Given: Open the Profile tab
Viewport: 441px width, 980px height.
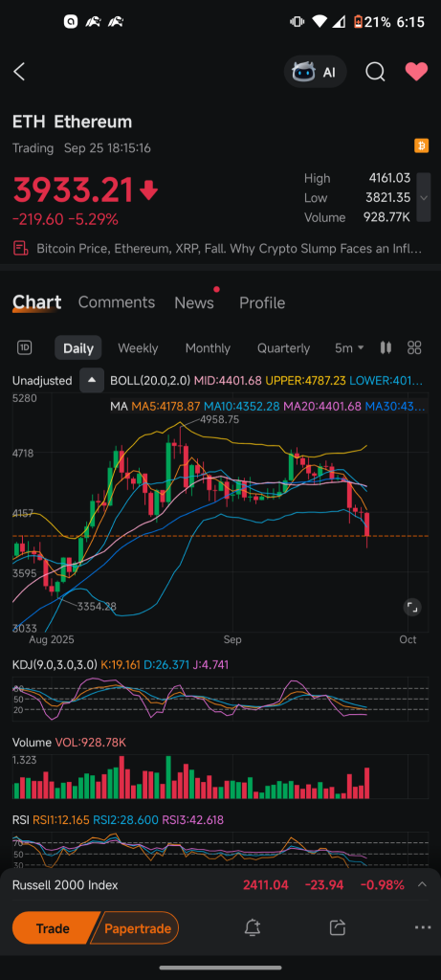Looking at the screenshot, I should coord(262,303).
